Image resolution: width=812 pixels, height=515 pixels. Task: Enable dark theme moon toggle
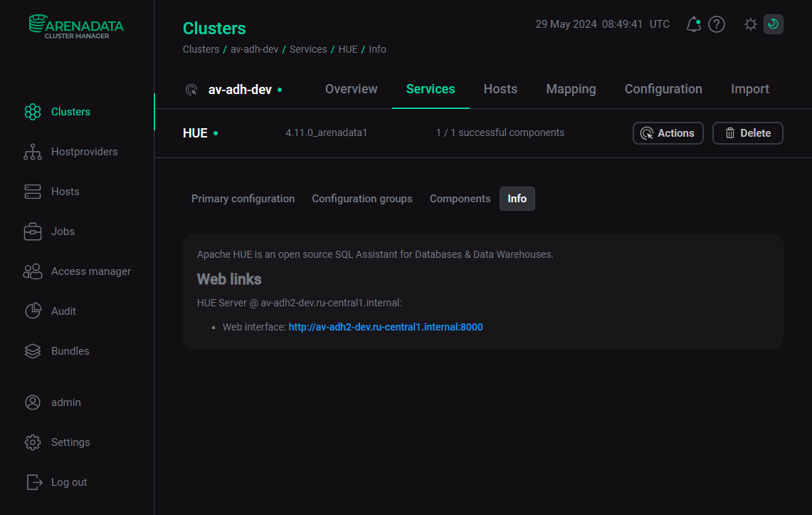point(774,25)
